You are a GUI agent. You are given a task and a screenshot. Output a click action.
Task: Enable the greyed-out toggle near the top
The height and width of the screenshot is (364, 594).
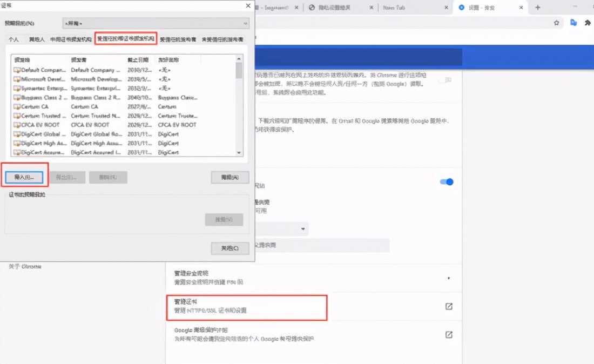(x=445, y=80)
